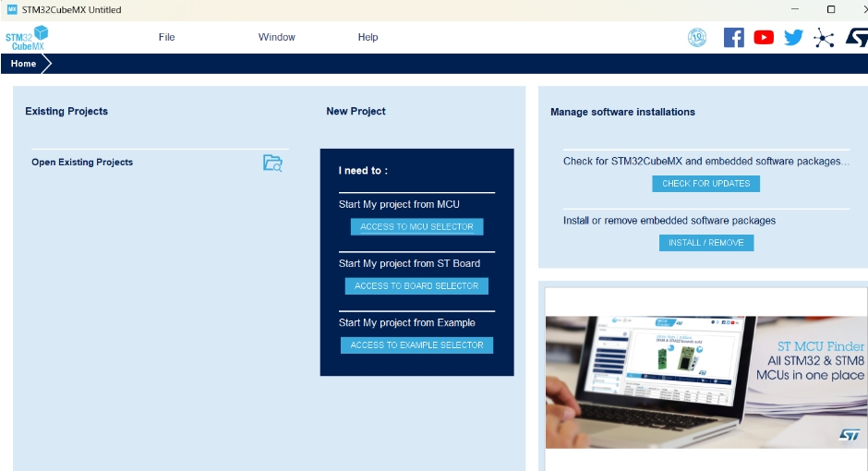The height and width of the screenshot is (471, 868).
Task: Open the File menu
Action: tap(166, 37)
